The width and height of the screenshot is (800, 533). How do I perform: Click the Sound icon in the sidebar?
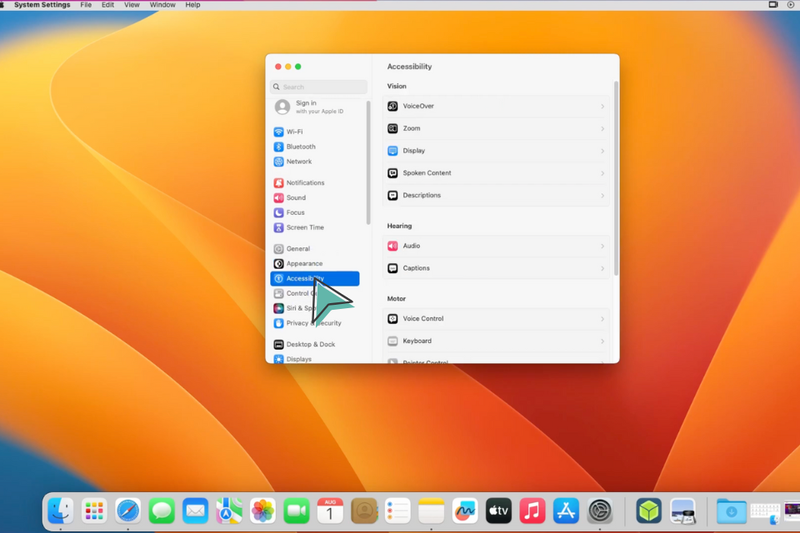(x=279, y=198)
